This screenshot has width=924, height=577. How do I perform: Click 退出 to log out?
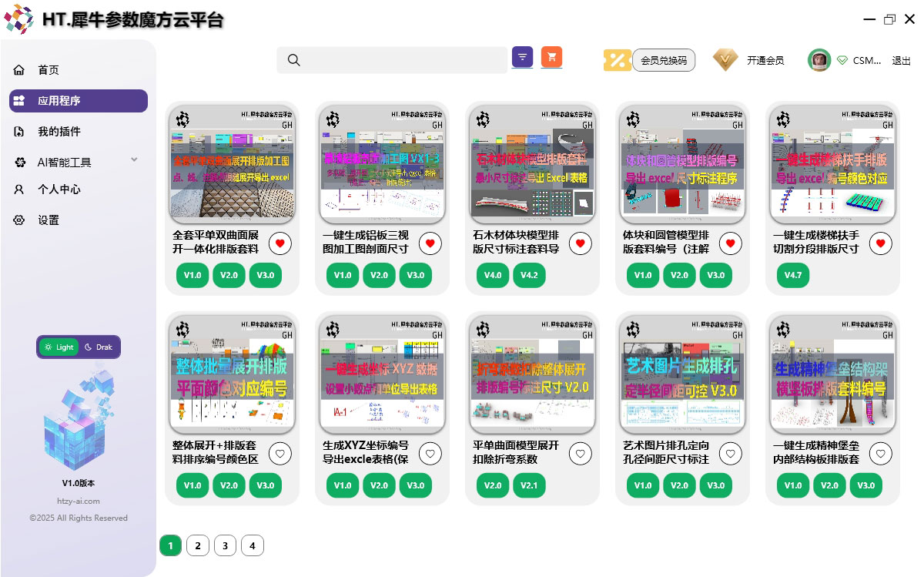(x=901, y=61)
